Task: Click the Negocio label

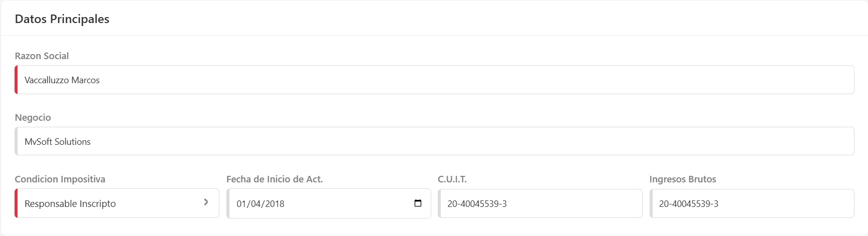Action: point(33,118)
